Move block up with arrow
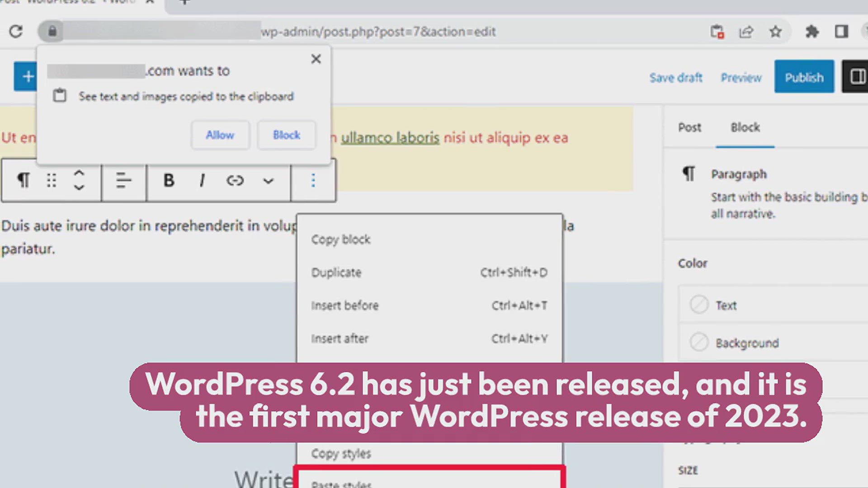868x488 pixels. point(79,173)
